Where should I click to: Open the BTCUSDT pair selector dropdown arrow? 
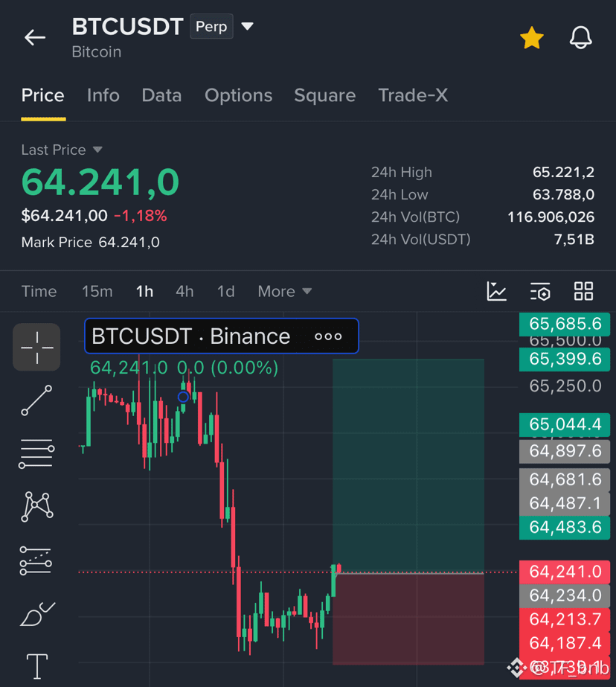(247, 26)
